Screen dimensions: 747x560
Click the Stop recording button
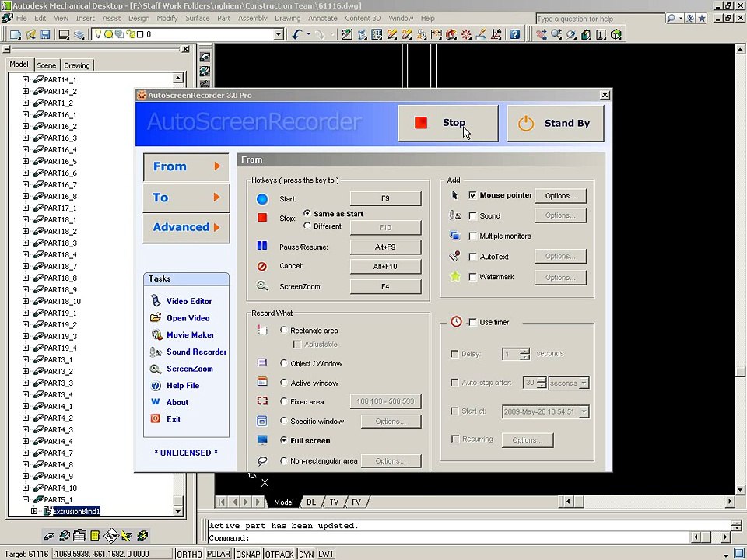pos(448,123)
